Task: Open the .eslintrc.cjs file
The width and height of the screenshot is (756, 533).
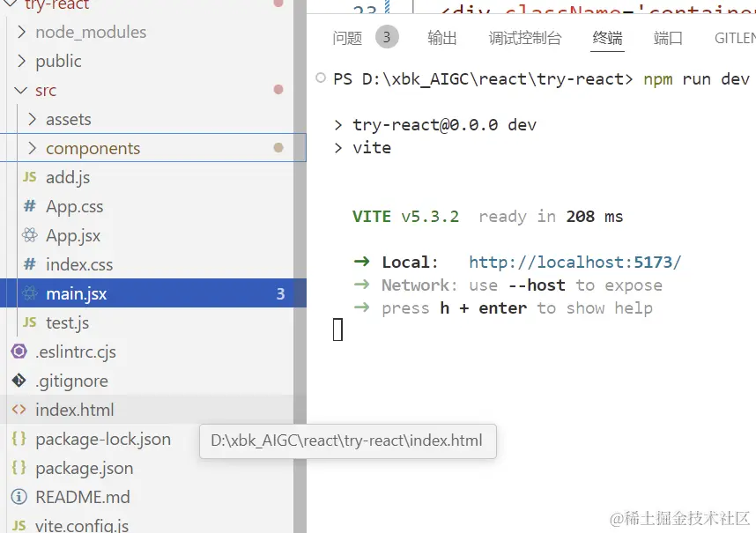Action: click(75, 352)
